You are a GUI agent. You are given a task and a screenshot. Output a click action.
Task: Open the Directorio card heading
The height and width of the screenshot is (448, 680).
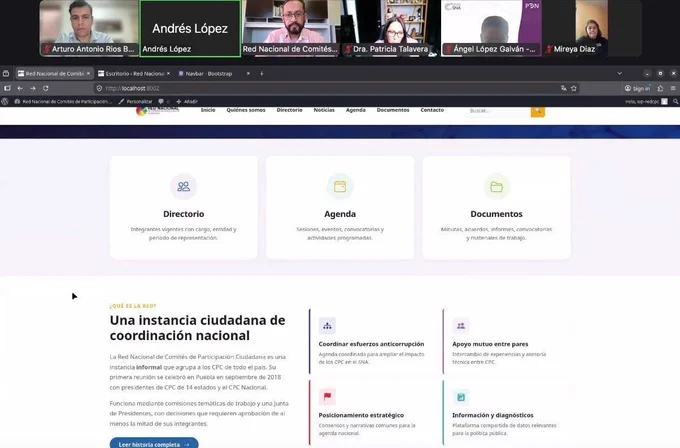tap(183, 214)
